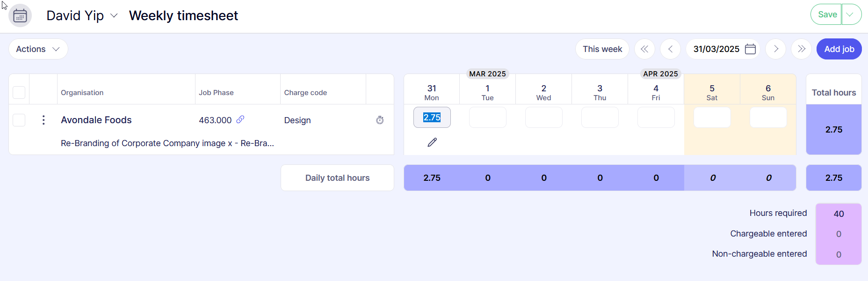Click the This week button

tap(602, 49)
